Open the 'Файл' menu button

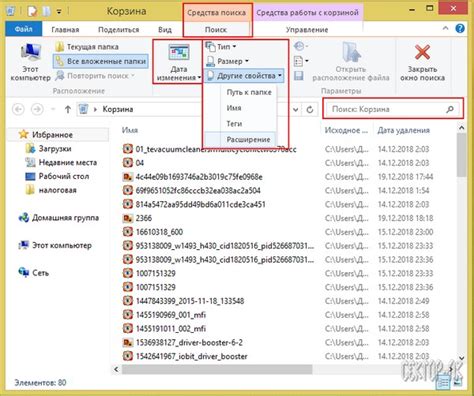coord(23,29)
